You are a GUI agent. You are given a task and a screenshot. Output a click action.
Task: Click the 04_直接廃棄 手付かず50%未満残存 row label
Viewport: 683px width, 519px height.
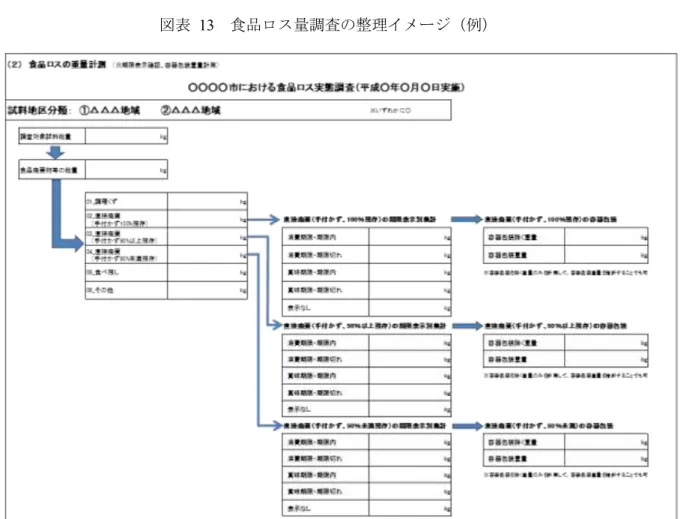126,254
